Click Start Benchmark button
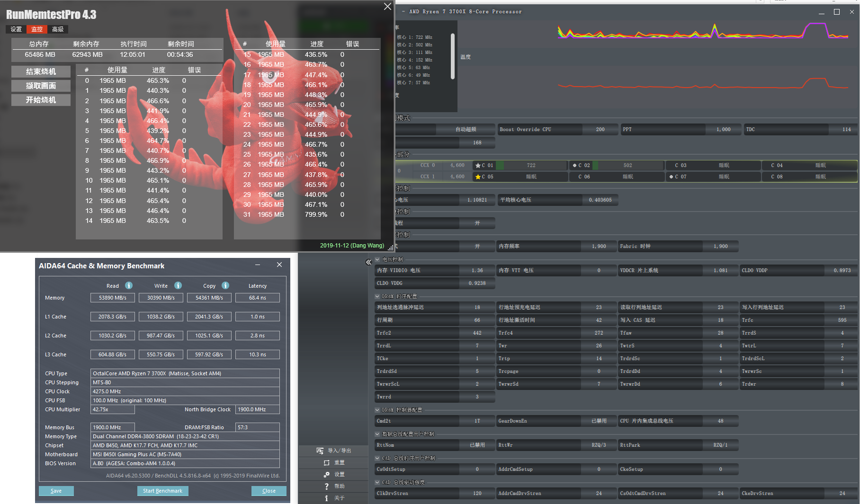The height and width of the screenshot is (504, 860). [x=163, y=491]
